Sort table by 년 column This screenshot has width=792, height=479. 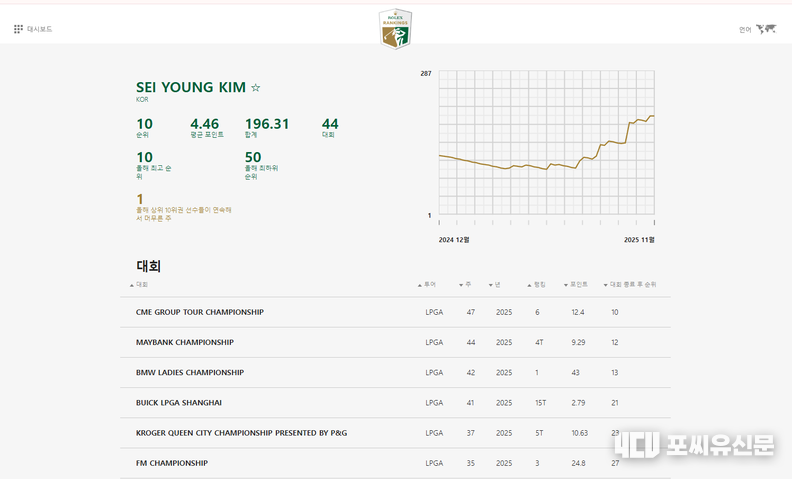496,285
